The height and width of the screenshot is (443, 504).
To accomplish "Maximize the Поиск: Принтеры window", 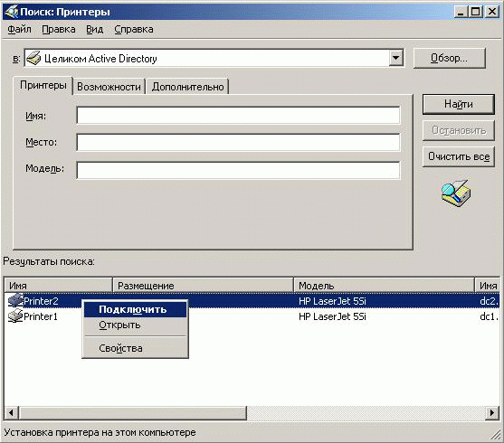I will click(x=476, y=12).
